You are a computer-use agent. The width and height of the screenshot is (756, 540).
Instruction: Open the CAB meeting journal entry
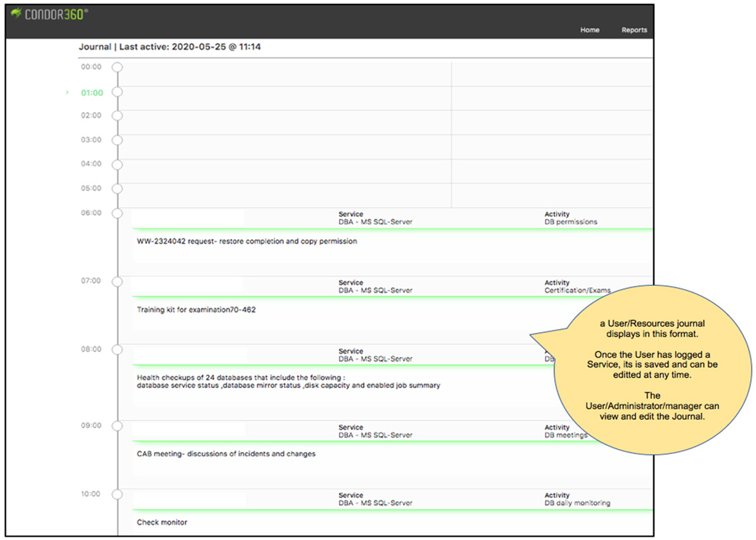click(226, 454)
